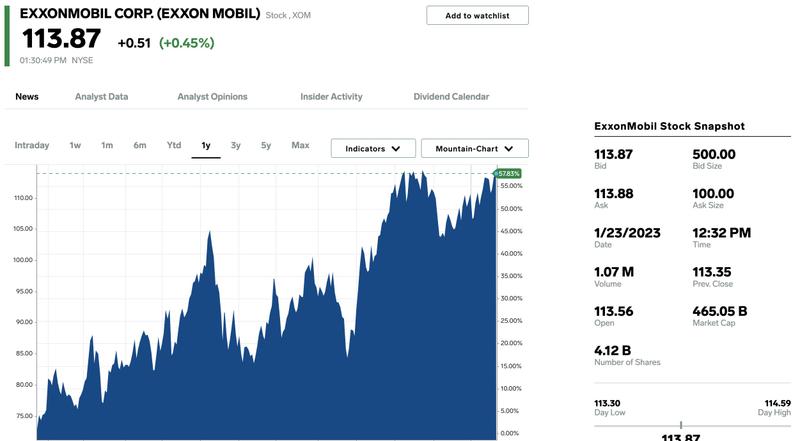Click the 500.00 Bid Size value

[714, 154]
